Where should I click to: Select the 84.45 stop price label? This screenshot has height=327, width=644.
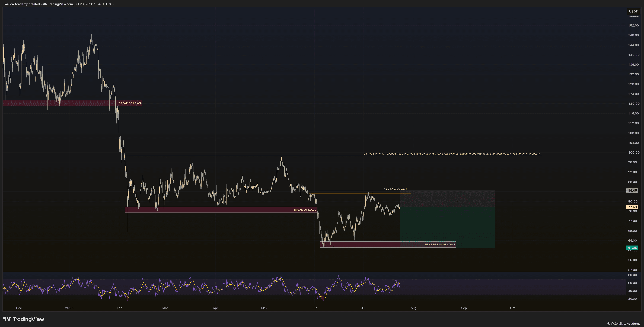[632, 191]
